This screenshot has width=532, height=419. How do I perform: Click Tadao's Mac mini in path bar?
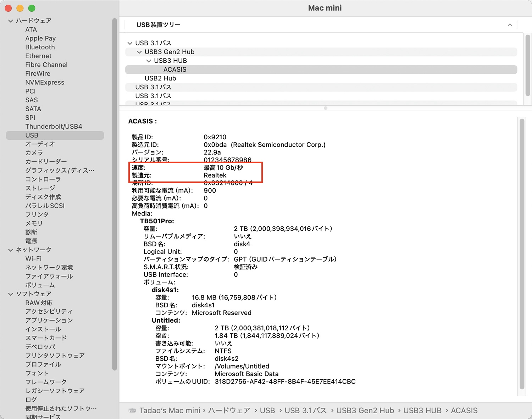coord(170,410)
